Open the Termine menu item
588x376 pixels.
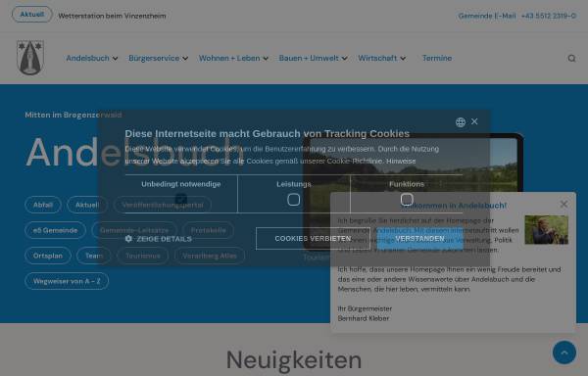click(x=437, y=58)
